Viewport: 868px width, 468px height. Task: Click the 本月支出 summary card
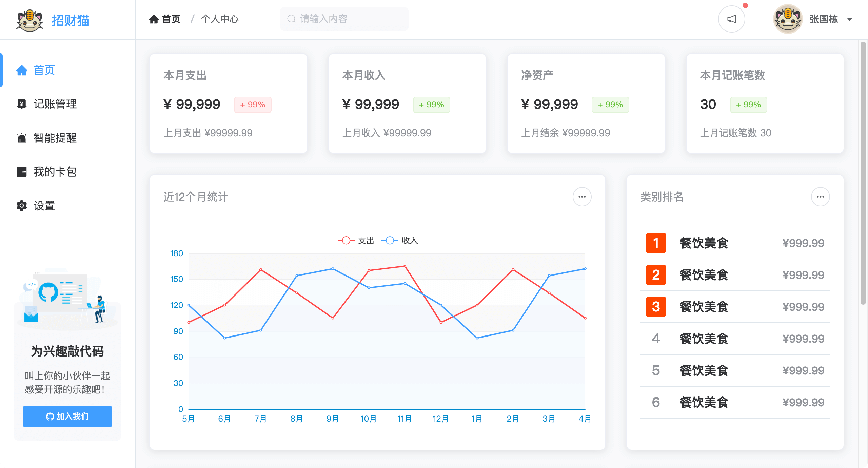coord(228,103)
